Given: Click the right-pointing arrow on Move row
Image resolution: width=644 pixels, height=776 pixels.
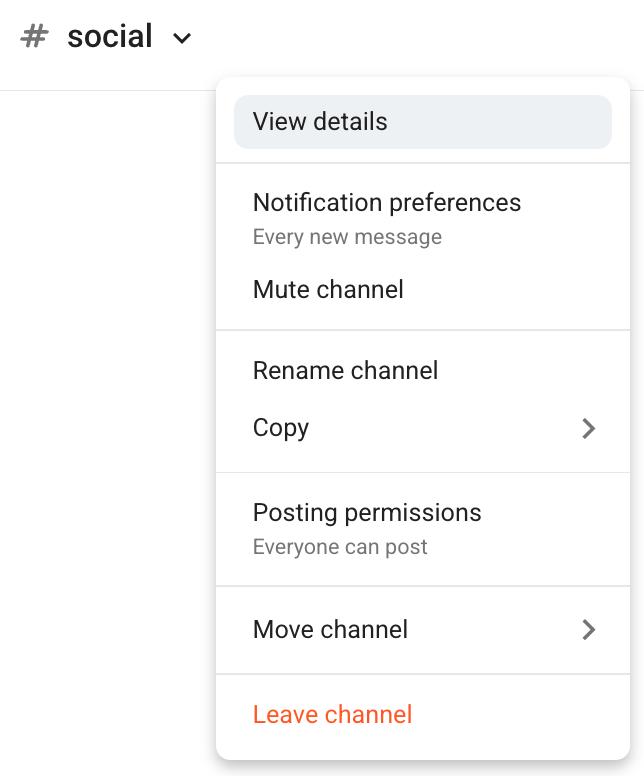Looking at the screenshot, I should (589, 630).
